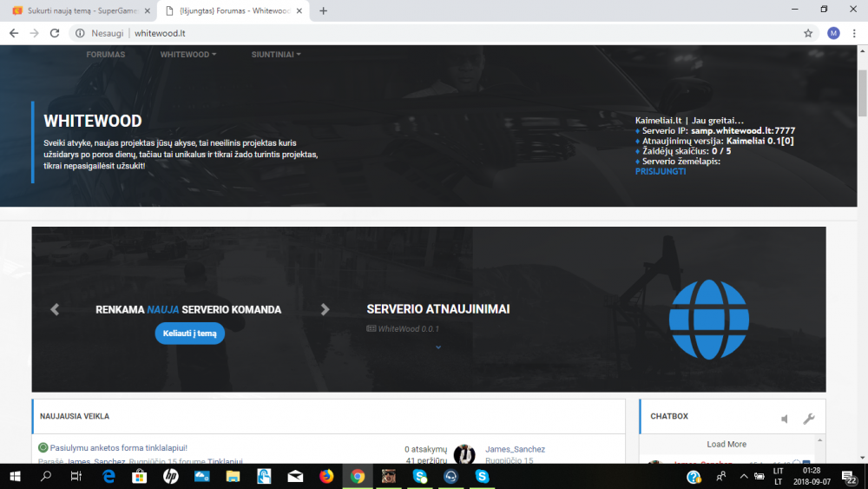Screen dimensions: 868x489
Task: Go to next slide arrow
Action: point(325,309)
